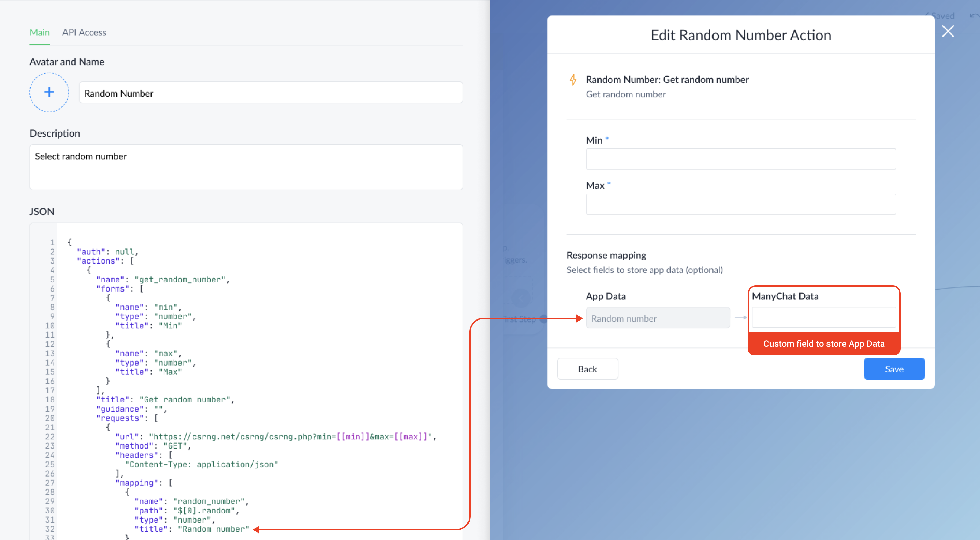Click the dimmed undo arrow icon
This screenshot has height=540, width=980.
click(974, 16)
